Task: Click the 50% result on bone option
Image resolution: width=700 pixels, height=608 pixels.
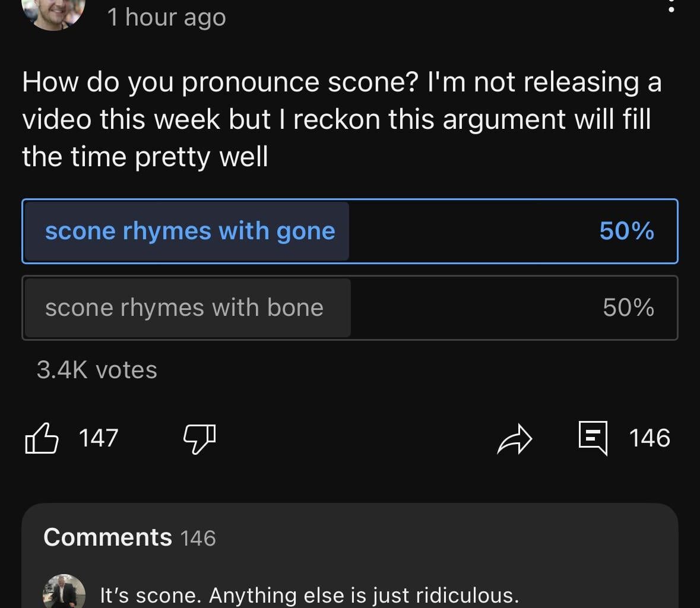Action: [x=628, y=308]
